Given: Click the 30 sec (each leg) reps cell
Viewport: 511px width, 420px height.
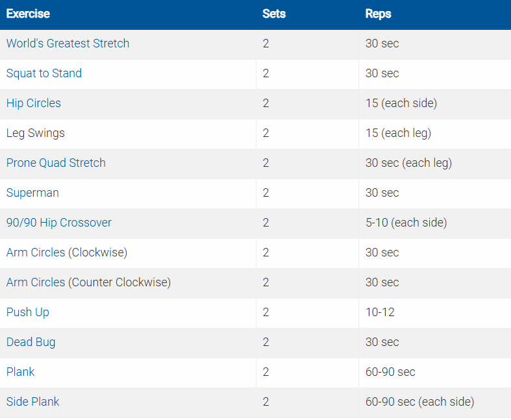Looking at the screenshot, I should (408, 163).
